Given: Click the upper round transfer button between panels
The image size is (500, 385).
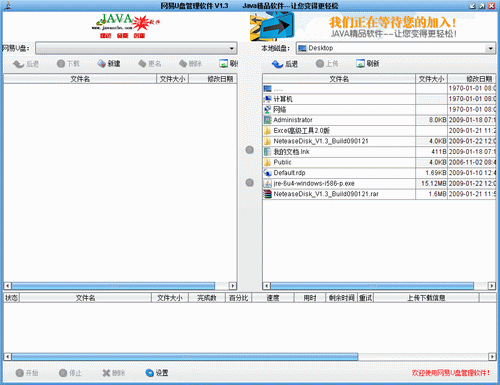Looking at the screenshot, I should [x=250, y=150].
